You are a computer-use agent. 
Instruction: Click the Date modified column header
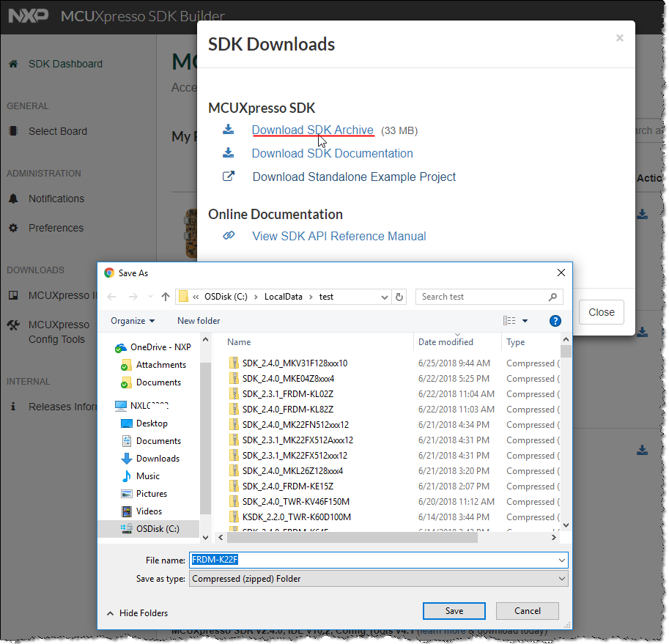click(x=457, y=342)
